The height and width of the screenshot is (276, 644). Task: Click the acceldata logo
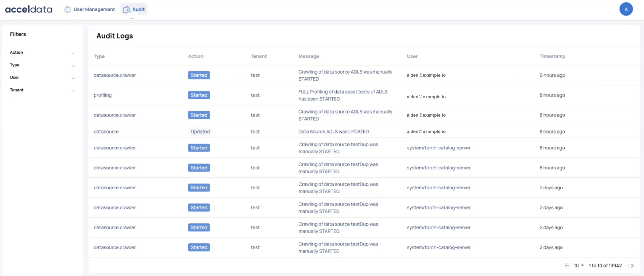[29, 9]
